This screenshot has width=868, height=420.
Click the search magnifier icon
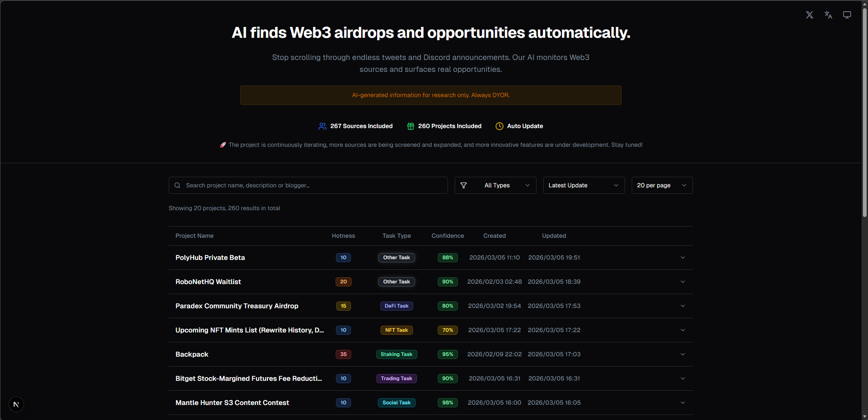pyautogui.click(x=177, y=185)
